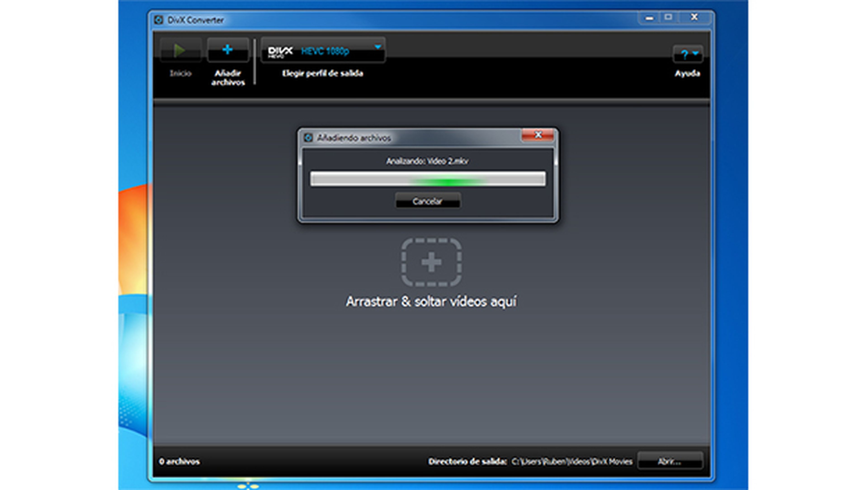Click the 'Directorio de salida:' label

click(x=468, y=461)
